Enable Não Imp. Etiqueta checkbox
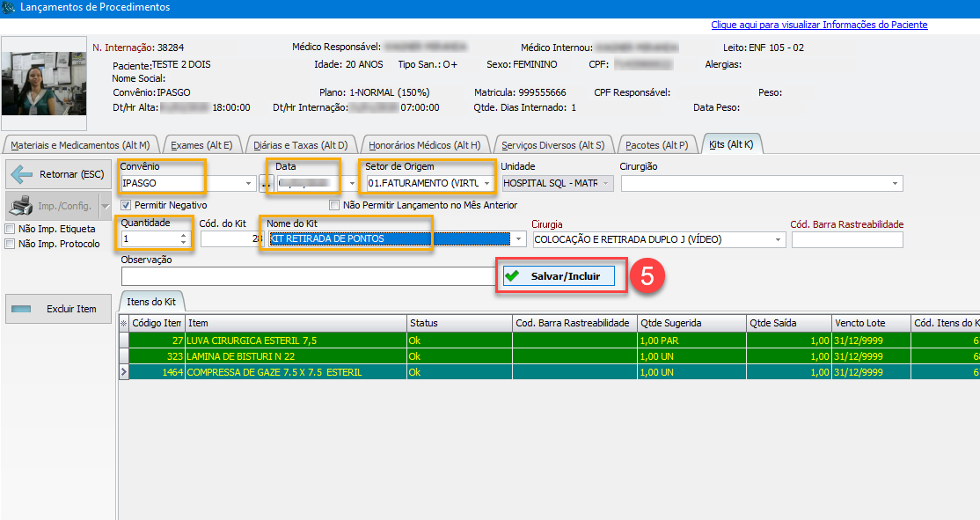Image resolution: width=980 pixels, height=520 pixels. (11, 229)
